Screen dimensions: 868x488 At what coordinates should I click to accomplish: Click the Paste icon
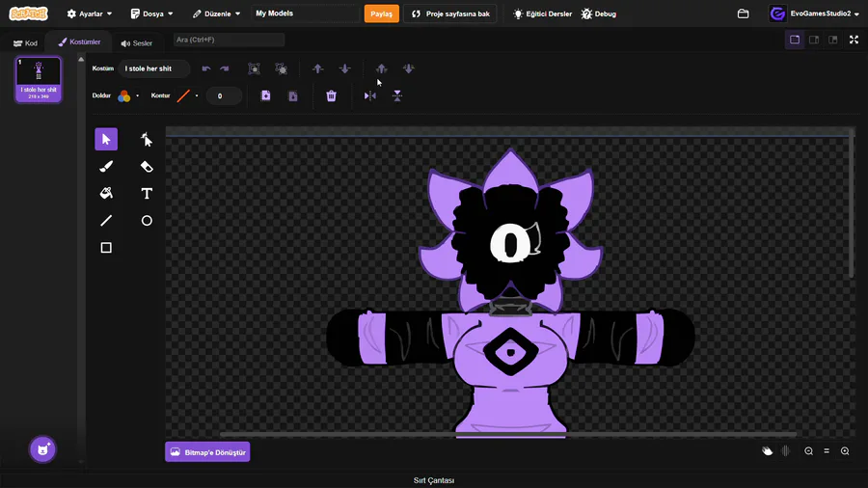pos(293,95)
